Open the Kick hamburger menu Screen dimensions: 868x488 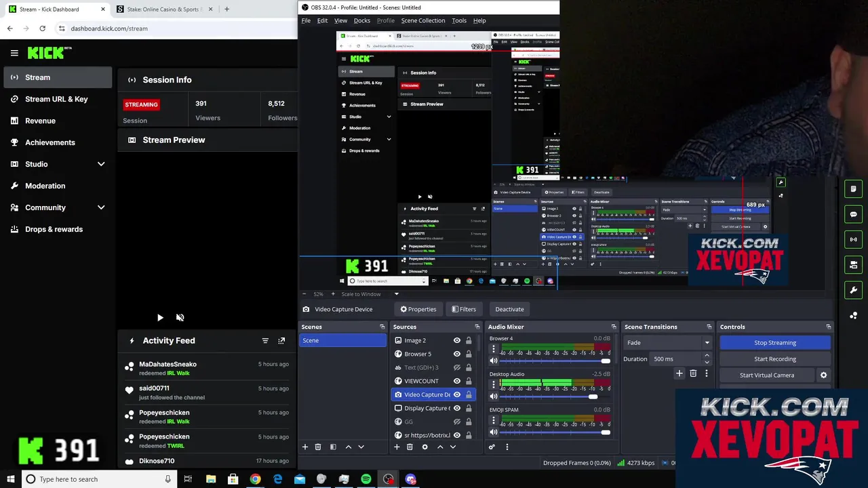click(x=14, y=53)
